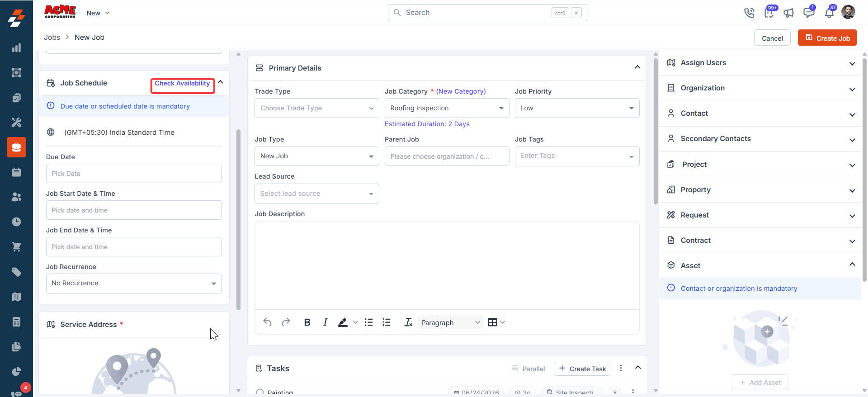Clear formatting in description editor
Viewport: 868px width, 397px height.
point(408,322)
